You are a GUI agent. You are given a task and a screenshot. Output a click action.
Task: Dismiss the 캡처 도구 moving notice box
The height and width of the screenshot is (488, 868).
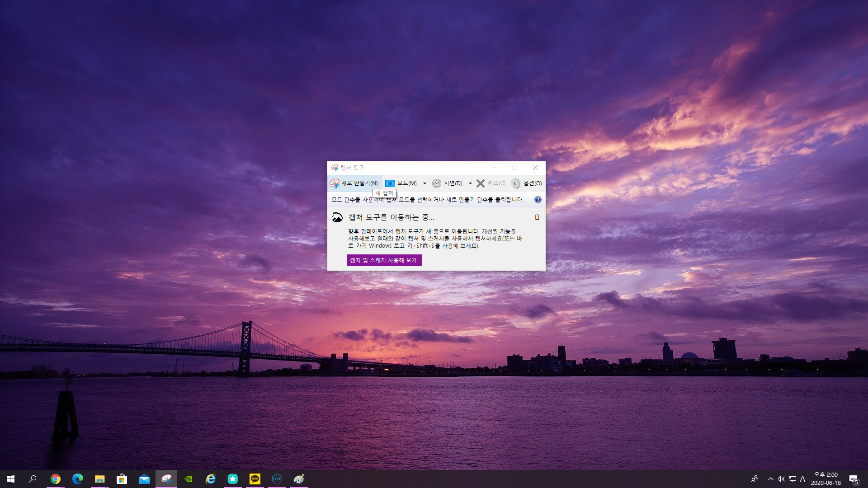[537, 217]
